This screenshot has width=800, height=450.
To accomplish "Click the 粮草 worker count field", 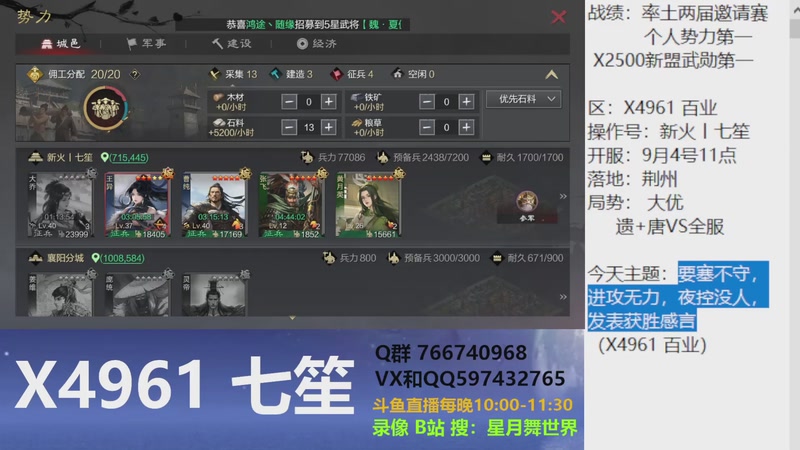I will (x=446, y=127).
